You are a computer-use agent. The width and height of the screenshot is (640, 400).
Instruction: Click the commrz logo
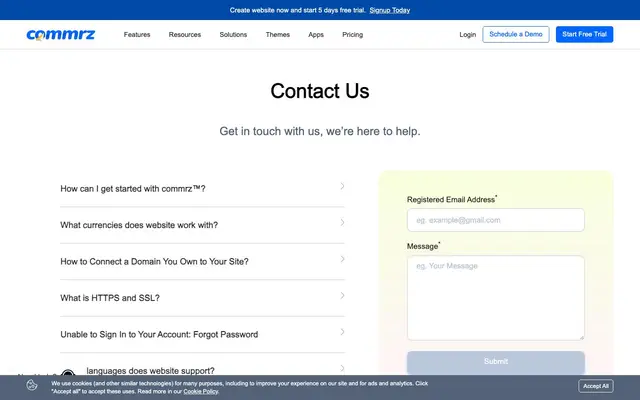60,35
